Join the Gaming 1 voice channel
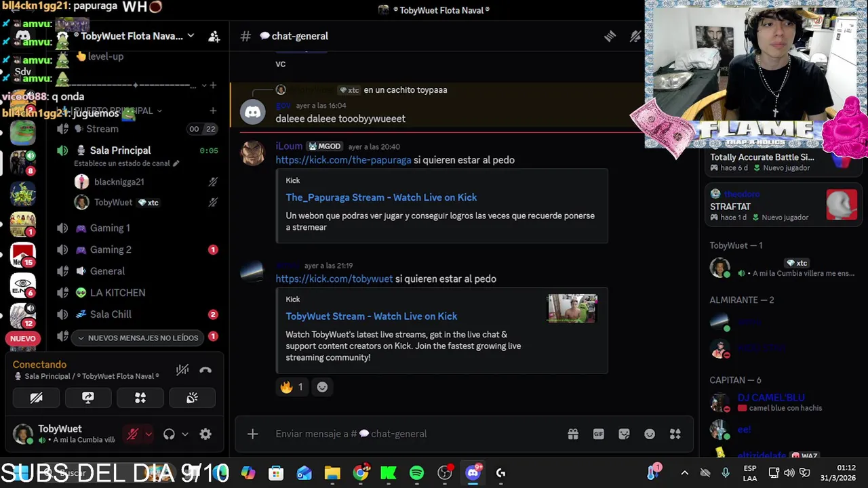This screenshot has height=488, width=868. point(136,228)
